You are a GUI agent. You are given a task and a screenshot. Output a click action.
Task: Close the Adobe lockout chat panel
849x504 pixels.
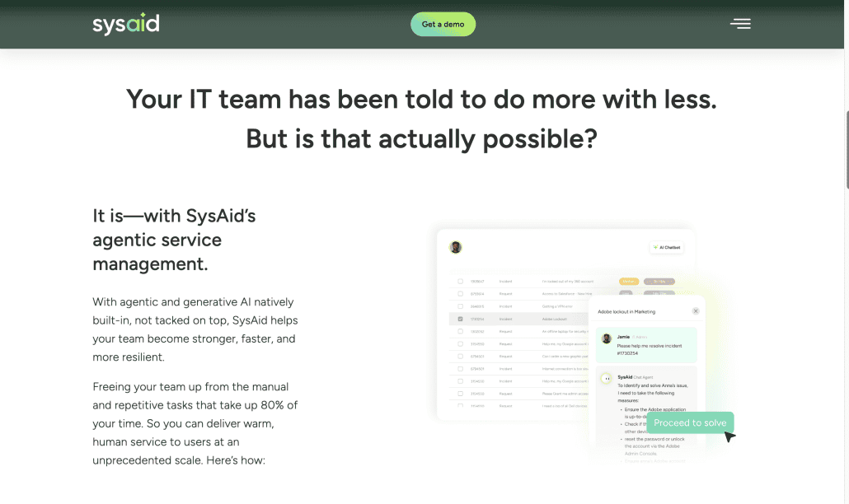pyautogui.click(x=696, y=311)
